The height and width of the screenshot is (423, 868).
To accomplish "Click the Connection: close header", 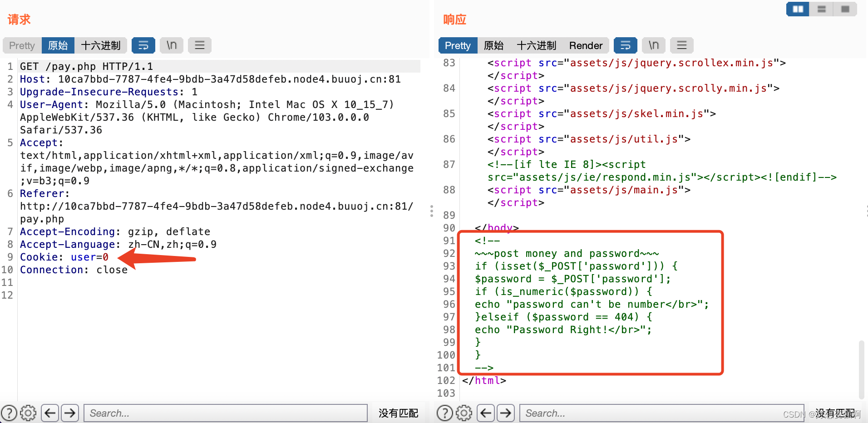I will [74, 270].
